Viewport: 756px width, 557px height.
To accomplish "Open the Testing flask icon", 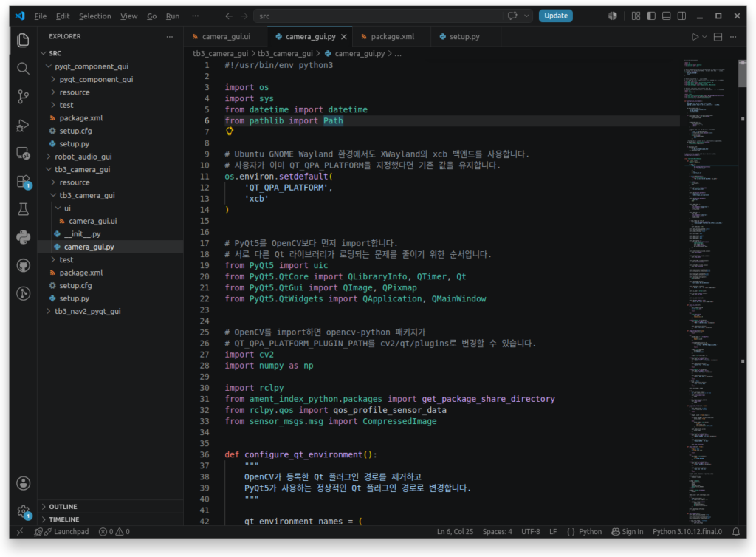I will coord(23,209).
